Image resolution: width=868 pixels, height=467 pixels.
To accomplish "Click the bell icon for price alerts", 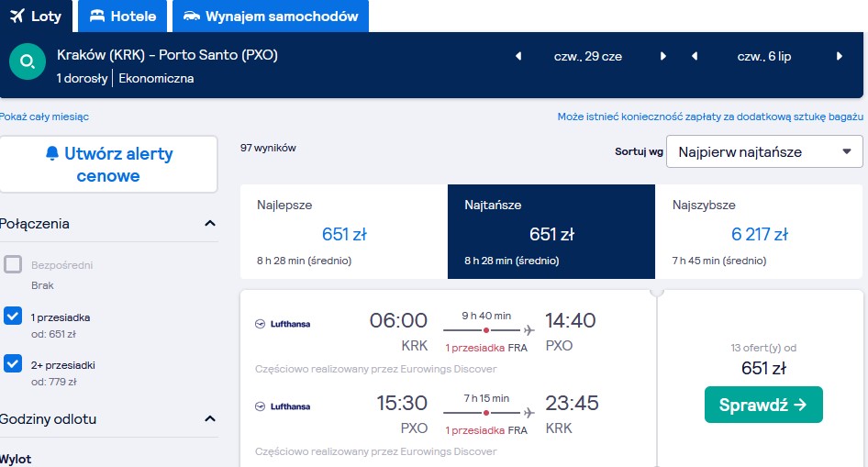I will (x=52, y=153).
